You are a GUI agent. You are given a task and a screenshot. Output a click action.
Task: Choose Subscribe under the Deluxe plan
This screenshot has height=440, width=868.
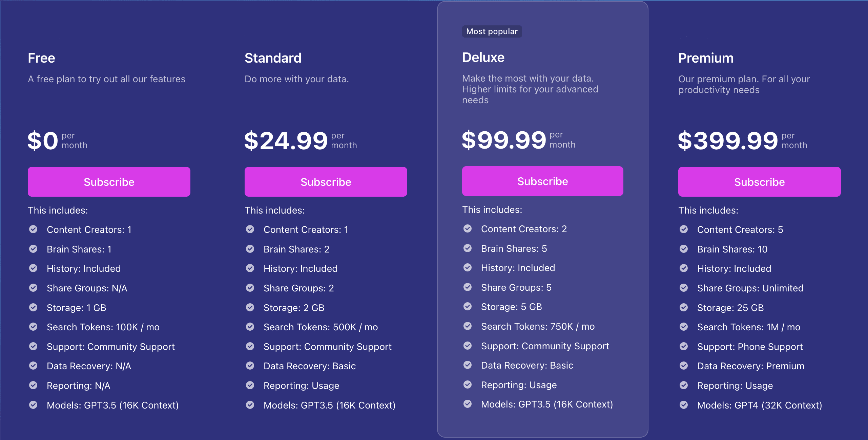(542, 181)
